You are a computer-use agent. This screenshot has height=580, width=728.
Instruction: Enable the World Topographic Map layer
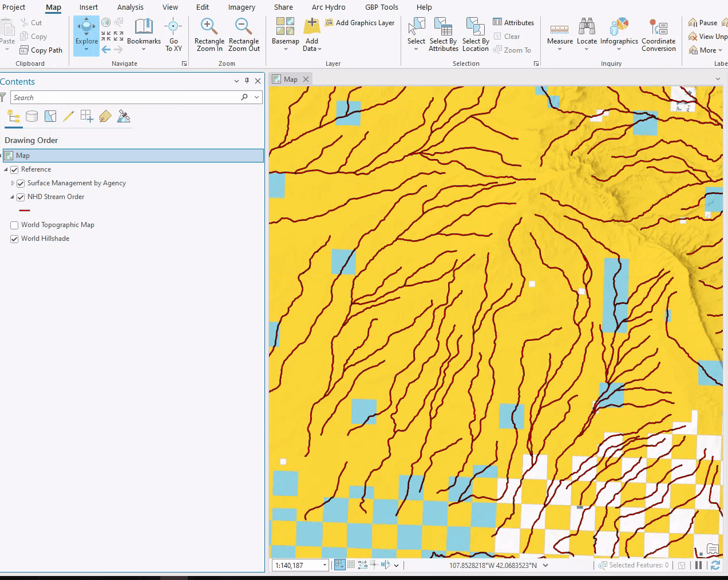(14, 225)
